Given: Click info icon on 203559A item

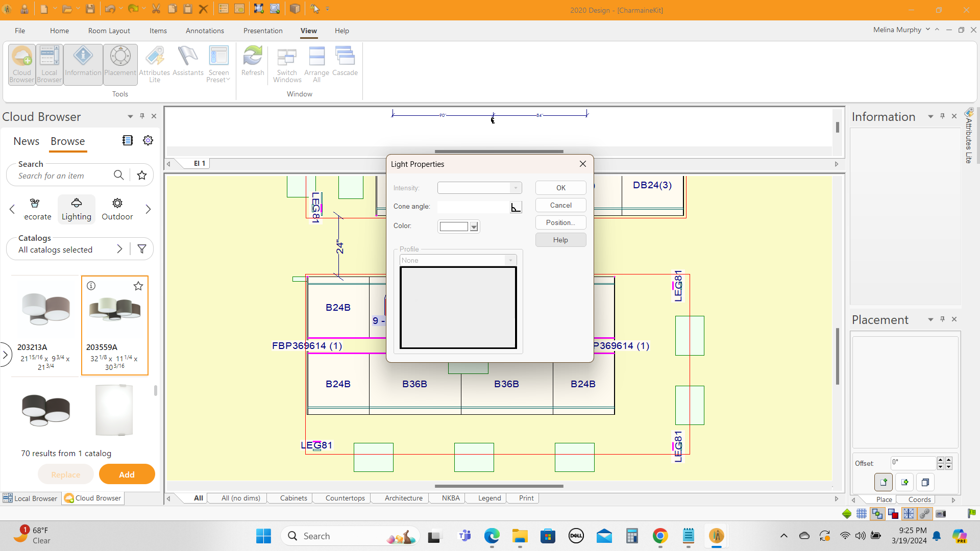Looking at the screenshot, I should pos(91,286).
